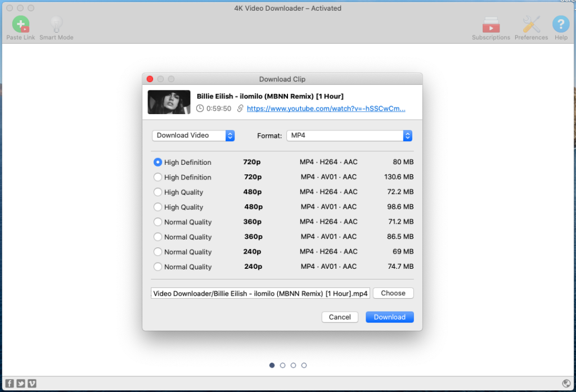Select the first pagination dot
Screen dimensions: 576x392
pos(272,365)
